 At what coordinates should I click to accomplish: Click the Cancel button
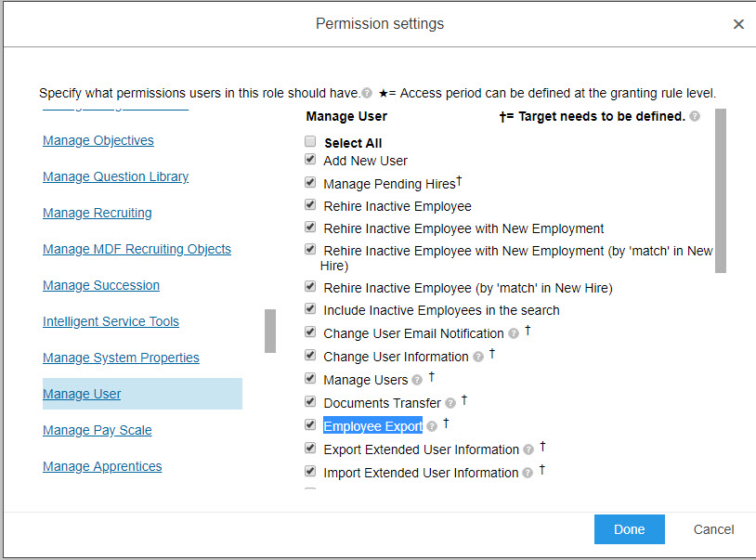click(713, 529)
